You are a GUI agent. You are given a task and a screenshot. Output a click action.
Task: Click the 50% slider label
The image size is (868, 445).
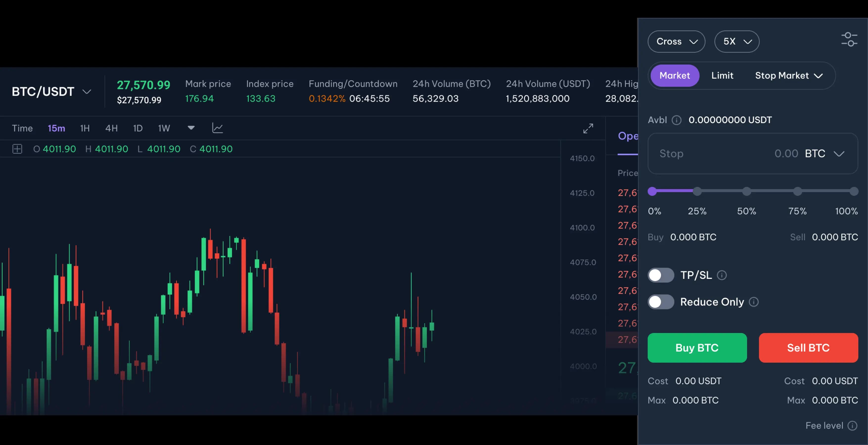[x=746, y=211]
